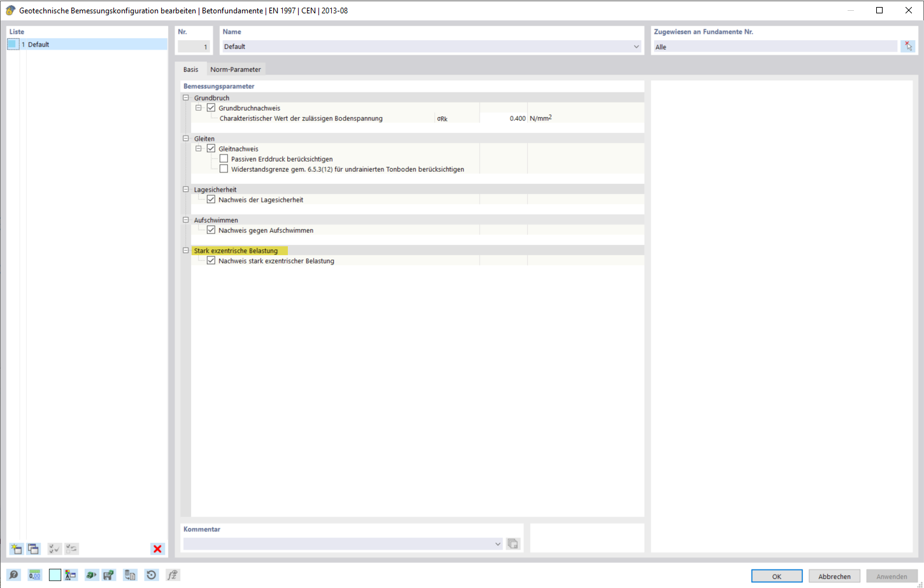Click the highlighted Stark exzentrische Belastung label
Image resolution: width=924 pixels, height=588 pixels.
[x=239, y=251]
